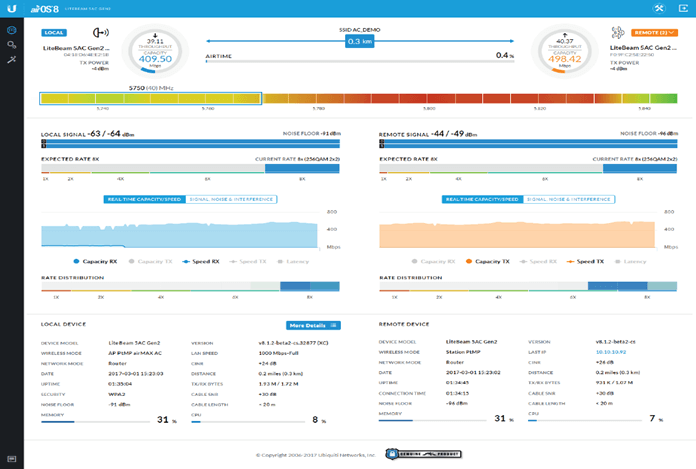Image resolution: width=696 pixels, height=469 pixels.
Task: Toggle Latency in the remote chart legend
Action: tap(630, 261)
